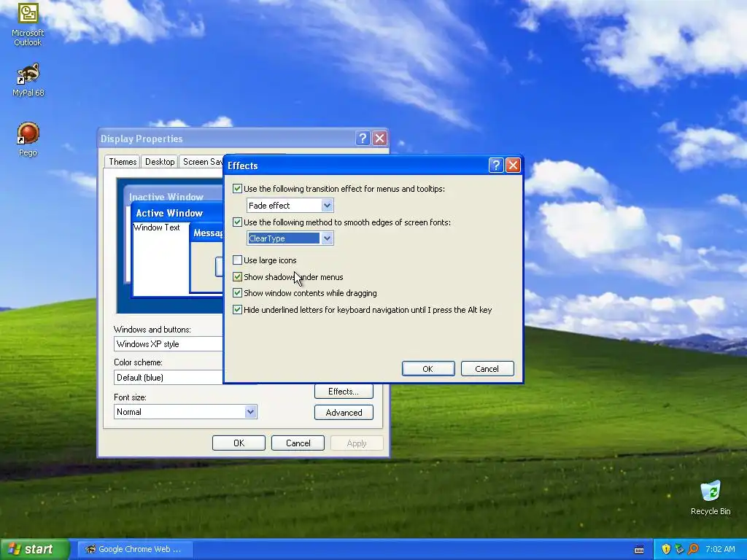Image resolution: width=747 pixels, height=560 pixels.
Task: Click the Advanced button in Display Properties
Action: pyautogui.click(x=344, y=413)
